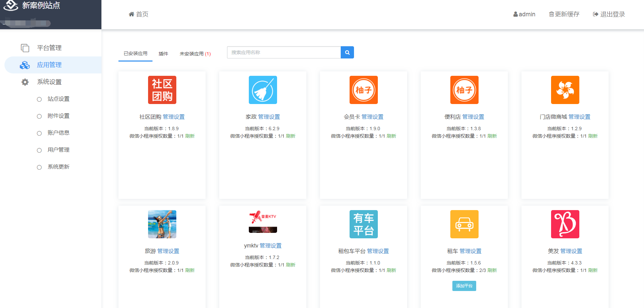The height and width of the screenshot is (308, 644).
Task: Click the admin account name
Action: pyautogui.click(x=527, y=14)
